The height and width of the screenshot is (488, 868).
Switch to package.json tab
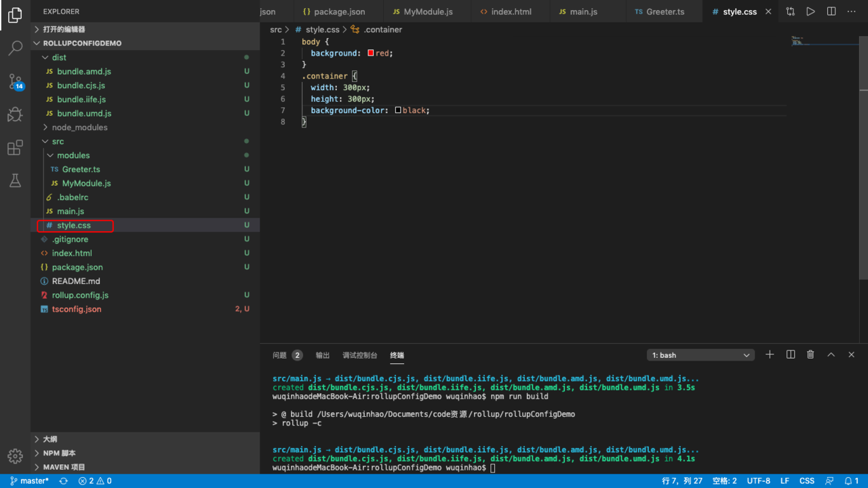(x=338, y=12)
